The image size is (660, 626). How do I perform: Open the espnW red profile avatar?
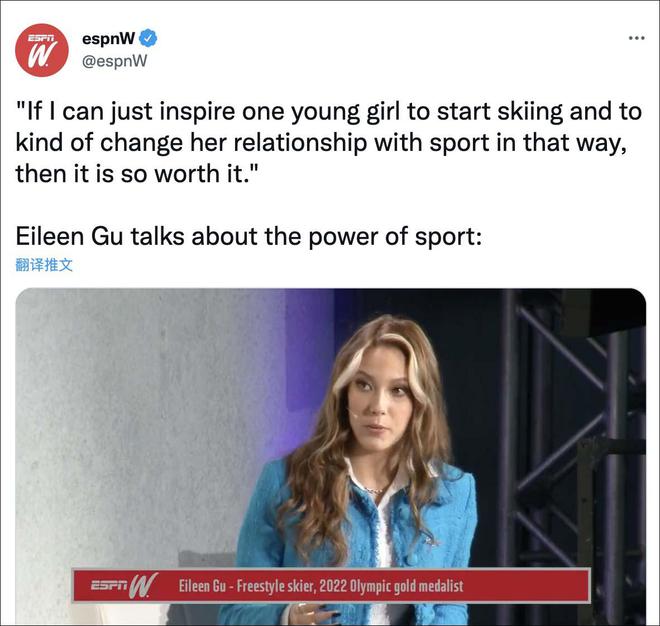point(42,50)
